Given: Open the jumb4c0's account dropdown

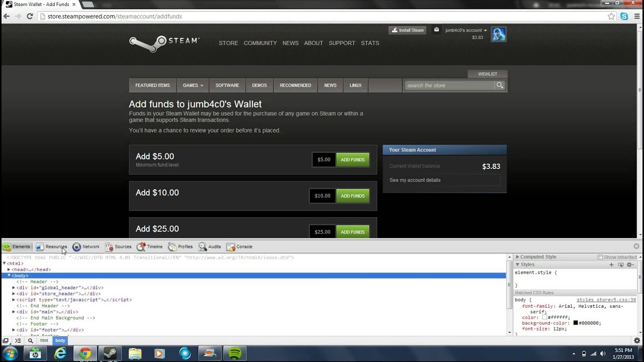Looking at the screenshot, I should [x=466, y=30].
